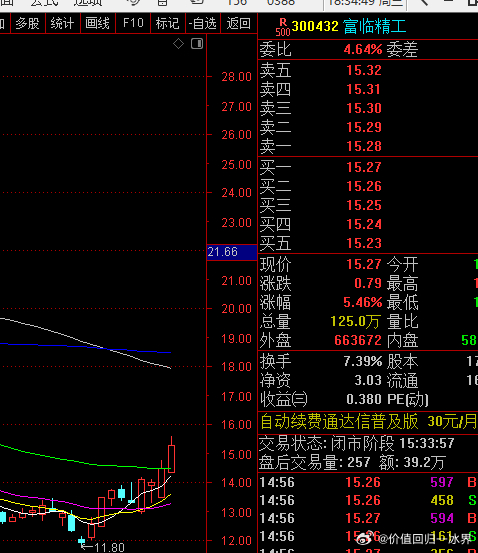Click stock code 300432
Image resolution: width=478 pixels, height=553 pixels.
click(315, 26)
